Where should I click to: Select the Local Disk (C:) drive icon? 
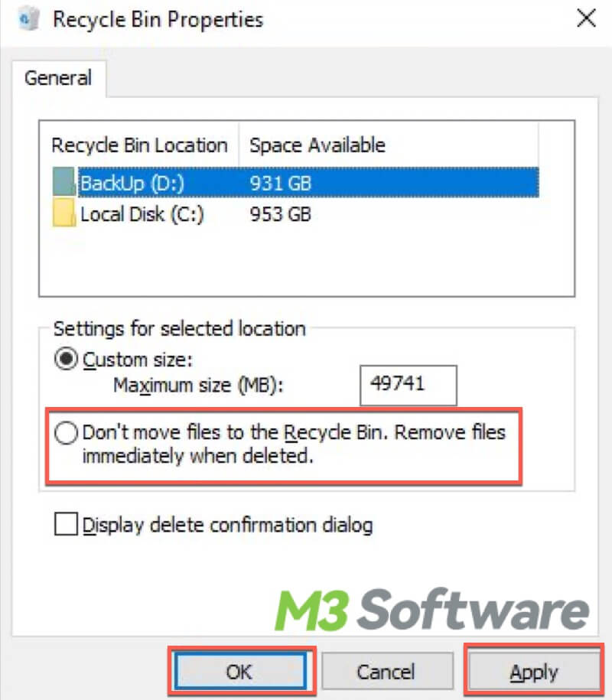(x=63, y=213)
